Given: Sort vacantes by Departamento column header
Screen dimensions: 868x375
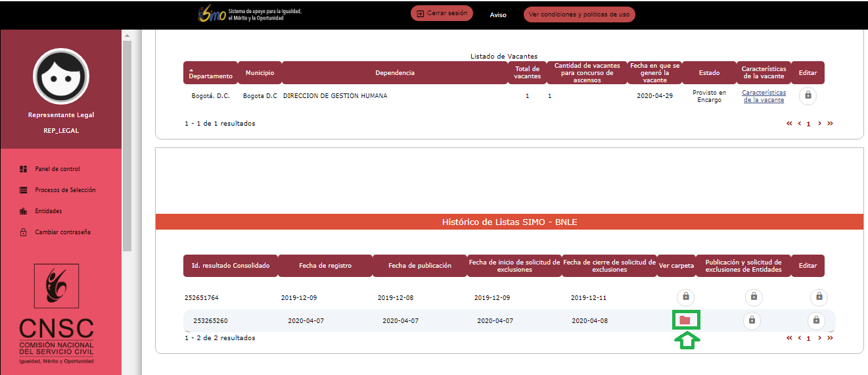Looking at the screenshot, I should [210, 73].
